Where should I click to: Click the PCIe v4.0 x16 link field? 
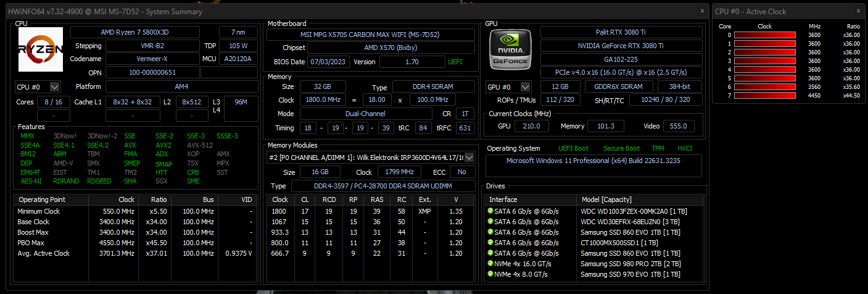621,72
